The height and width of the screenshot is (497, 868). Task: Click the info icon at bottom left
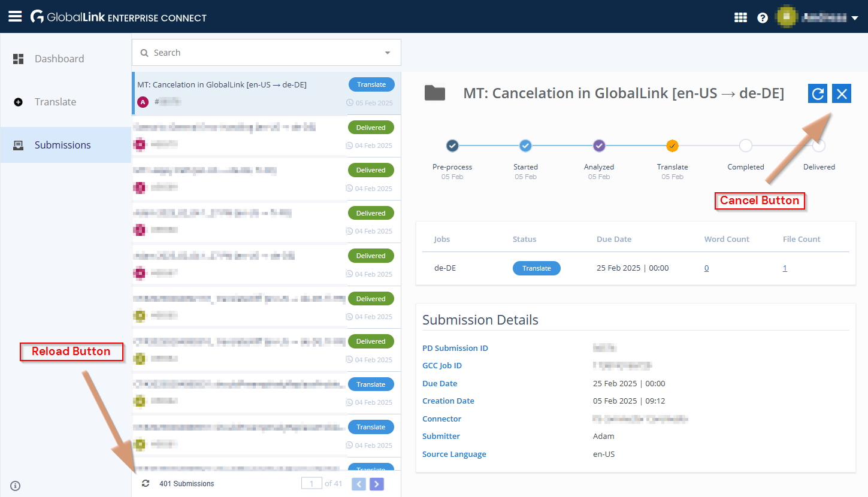(x=15, y=486)
